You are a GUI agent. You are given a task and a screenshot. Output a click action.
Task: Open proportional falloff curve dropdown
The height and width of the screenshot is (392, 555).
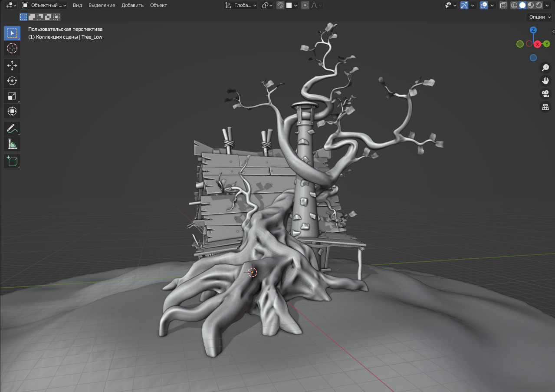[x=317, y=5]
